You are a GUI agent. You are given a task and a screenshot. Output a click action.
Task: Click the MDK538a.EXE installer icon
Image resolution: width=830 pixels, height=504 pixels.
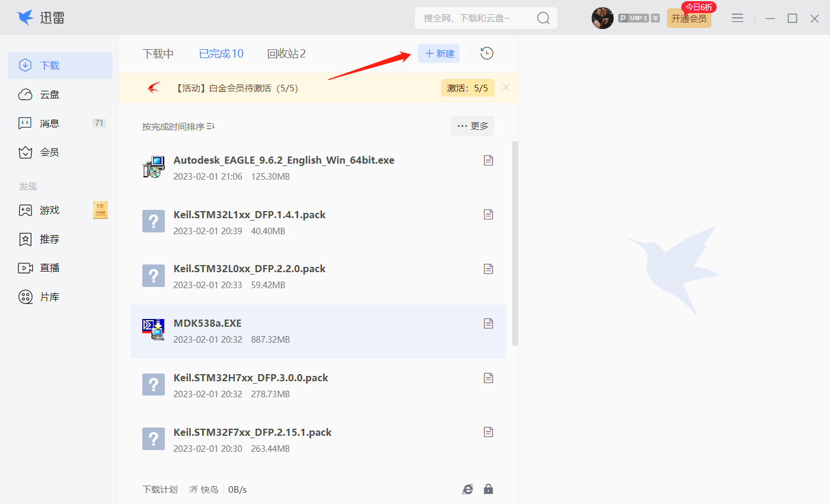pyautogui.click(x=154, y=330)
